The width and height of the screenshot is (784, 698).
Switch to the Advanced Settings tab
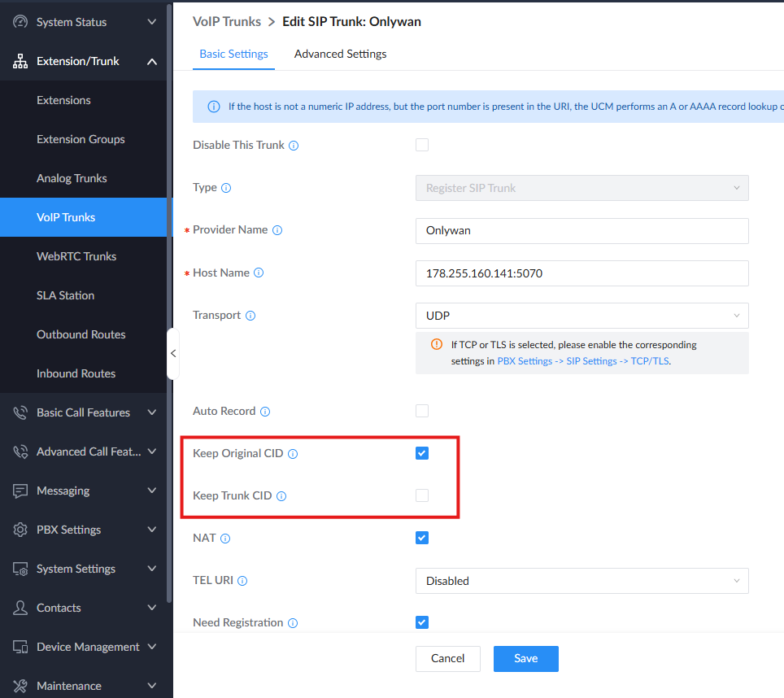(340, 54)
